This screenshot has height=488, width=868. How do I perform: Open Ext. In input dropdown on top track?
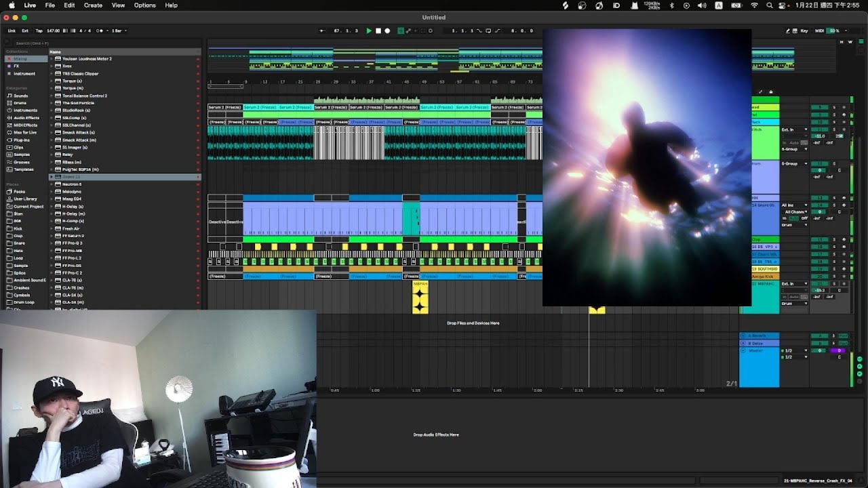[794, 129]
